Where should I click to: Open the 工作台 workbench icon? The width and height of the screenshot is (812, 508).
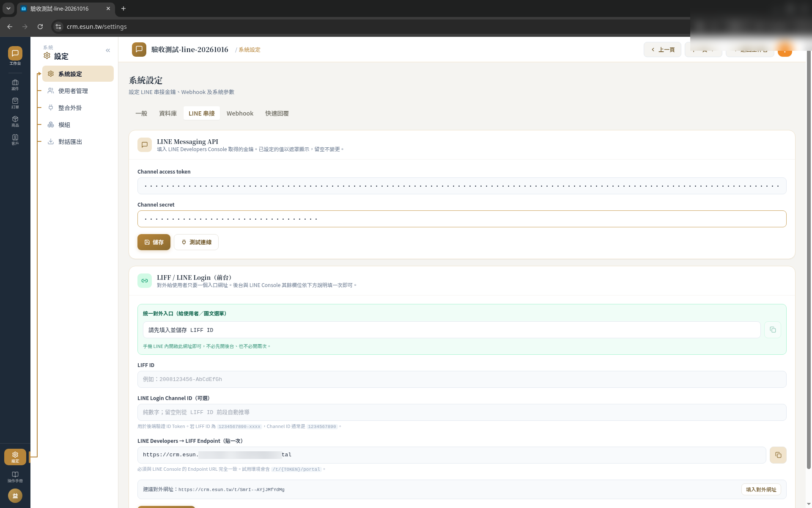point(15,56)
